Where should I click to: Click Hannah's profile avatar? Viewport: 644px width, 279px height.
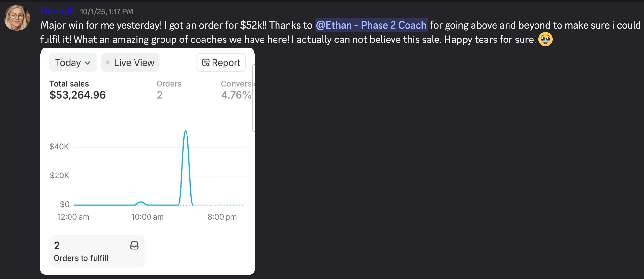[x=17, y=18]
